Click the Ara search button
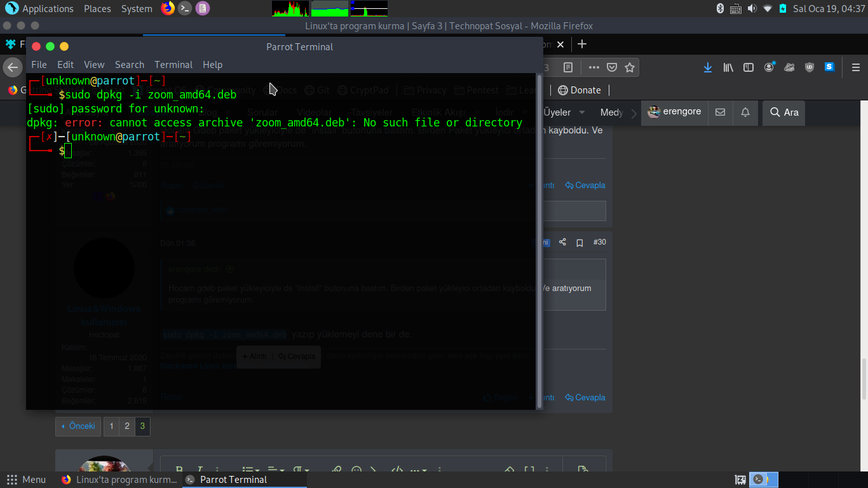The width and height of the screenshot is (868, 488). 784,112
